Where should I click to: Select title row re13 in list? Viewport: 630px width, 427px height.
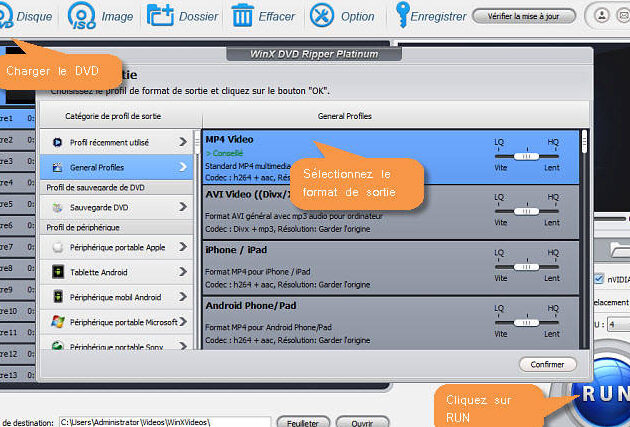17,375
